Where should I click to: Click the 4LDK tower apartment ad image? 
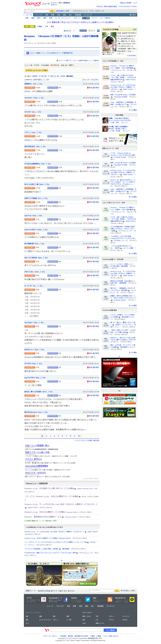[x=44, y=574]
